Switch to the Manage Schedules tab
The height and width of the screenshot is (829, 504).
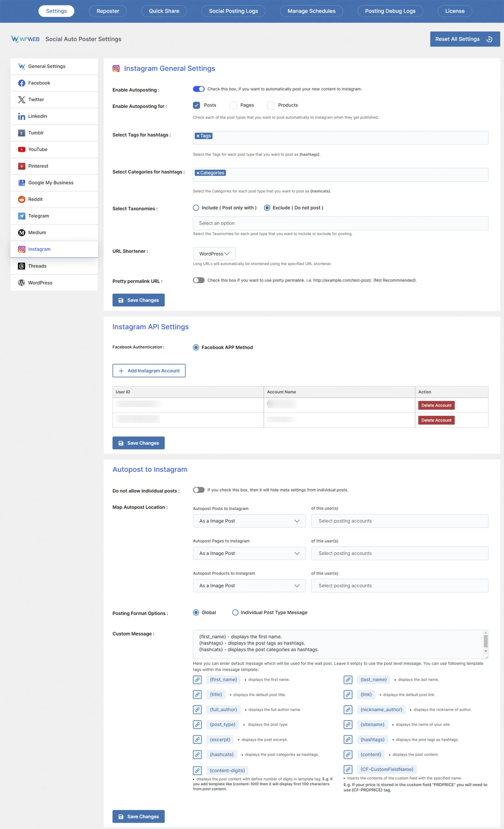pyautogui.click(x=311, y=11)
